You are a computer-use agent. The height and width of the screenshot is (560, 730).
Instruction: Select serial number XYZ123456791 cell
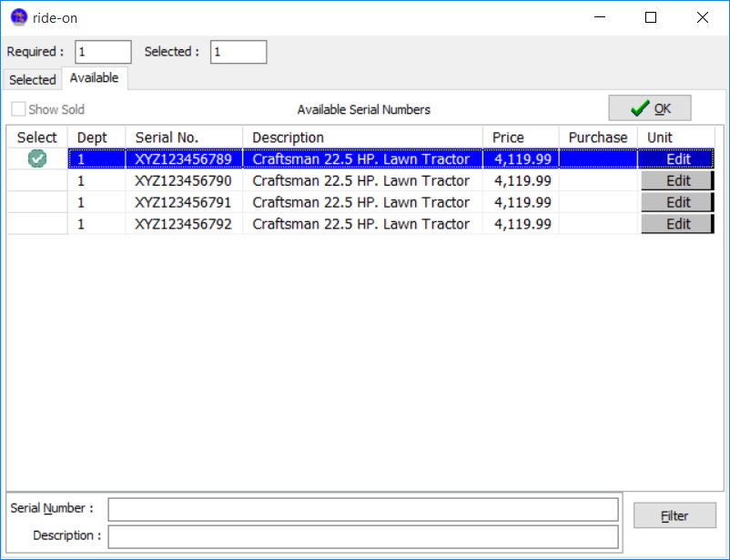click(184, 202)
